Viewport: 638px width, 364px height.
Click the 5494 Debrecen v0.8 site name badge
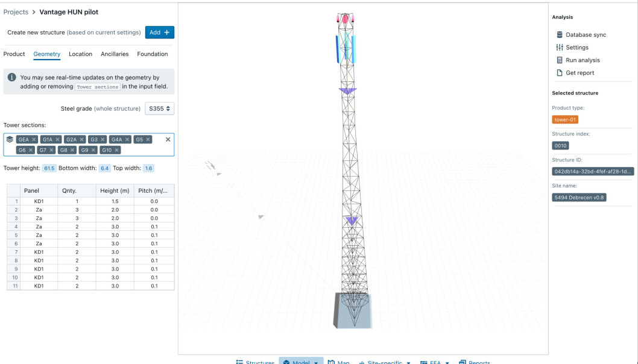point(579,197)
